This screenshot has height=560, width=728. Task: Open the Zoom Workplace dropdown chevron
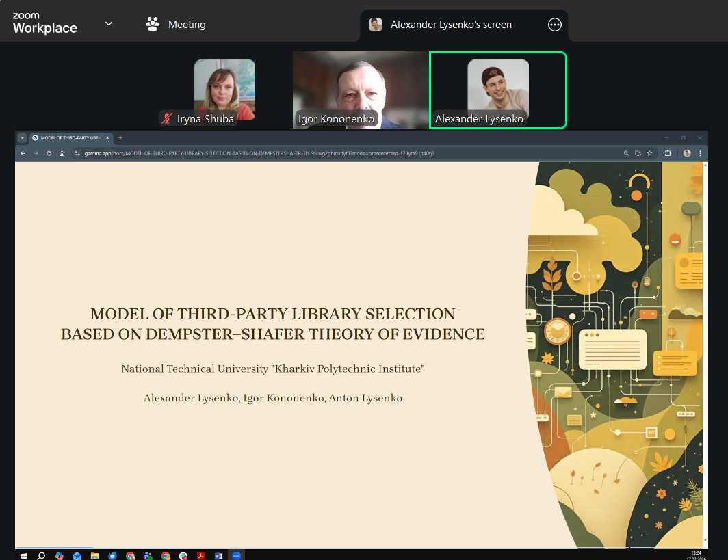109,24
